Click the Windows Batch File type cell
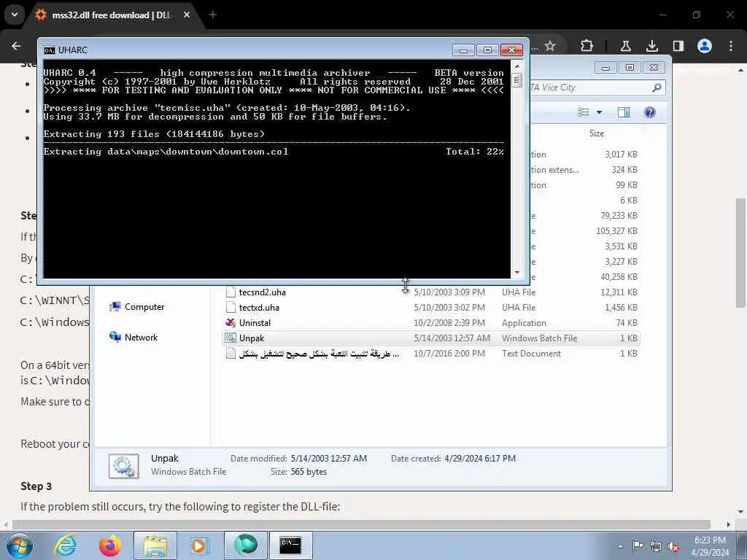 (539, 338)
